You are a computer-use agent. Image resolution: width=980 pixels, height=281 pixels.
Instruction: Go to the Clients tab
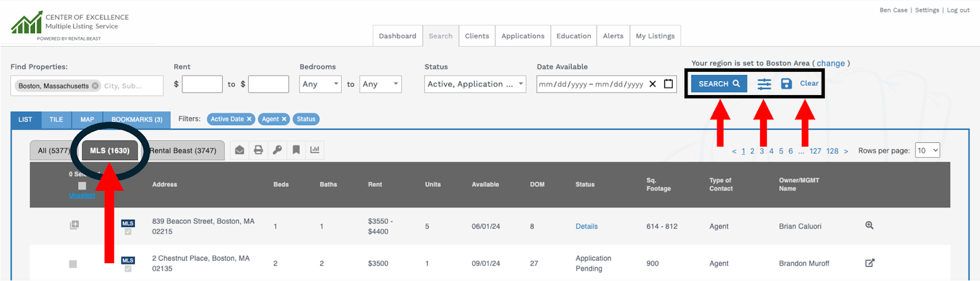pyautogui.click(x=477, y=36)
